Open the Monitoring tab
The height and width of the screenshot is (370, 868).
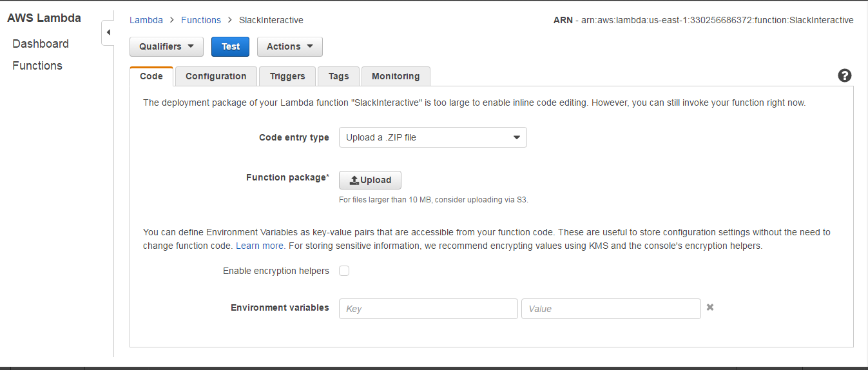tap(396, 76)
